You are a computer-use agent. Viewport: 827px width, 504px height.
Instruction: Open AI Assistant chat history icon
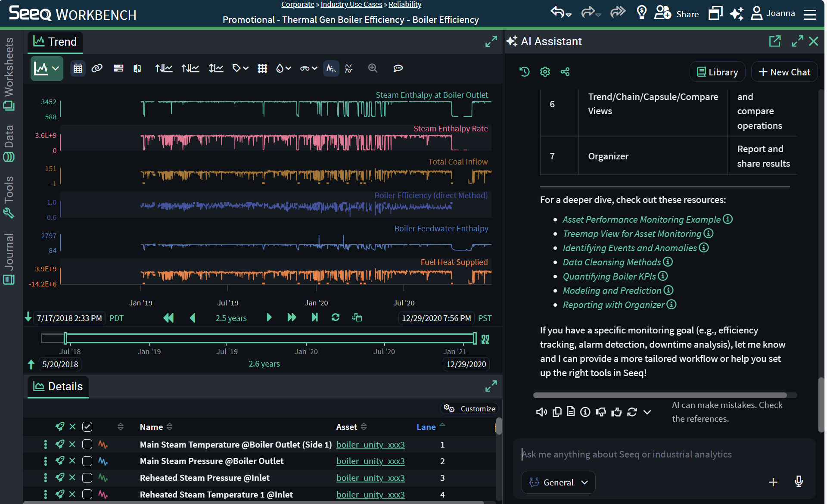[524, 72]
